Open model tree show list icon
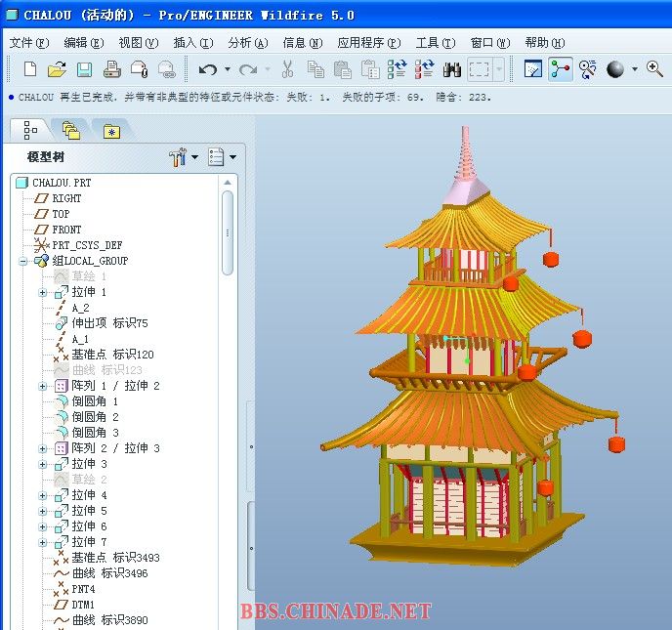Viewport: 672px width, 630px height. [216, 157]
